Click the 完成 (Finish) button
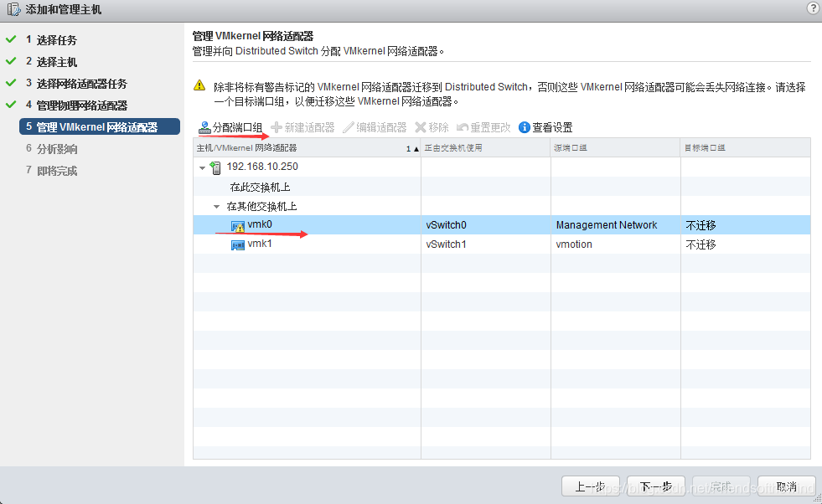Viewport: 822px width, 504px height. 721,486
